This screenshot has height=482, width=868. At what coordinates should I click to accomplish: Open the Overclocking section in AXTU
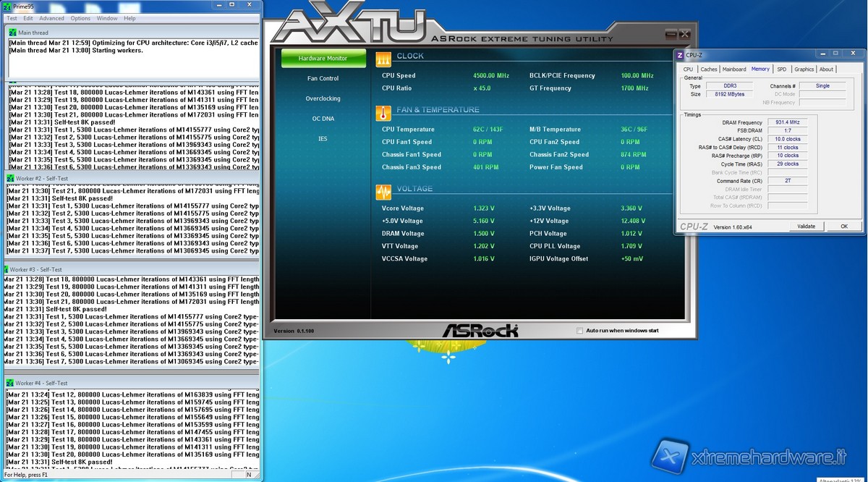tap(323, 98)
